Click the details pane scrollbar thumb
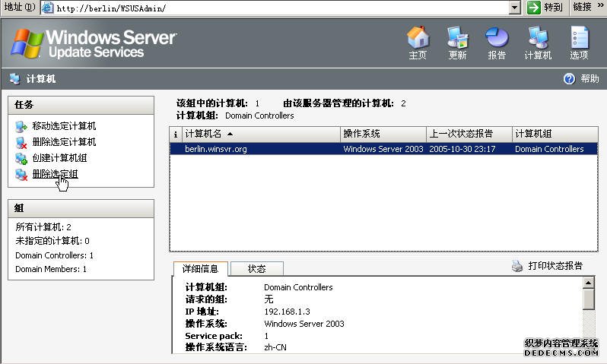This screenshot has height=364, width=607. [x=589, y=299]
